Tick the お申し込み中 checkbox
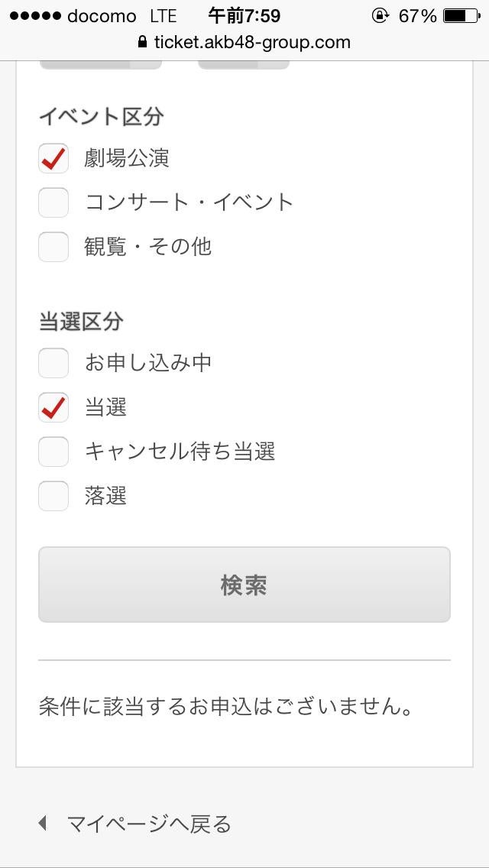This screenshot has width=489, height=868. tap(53, 363)
